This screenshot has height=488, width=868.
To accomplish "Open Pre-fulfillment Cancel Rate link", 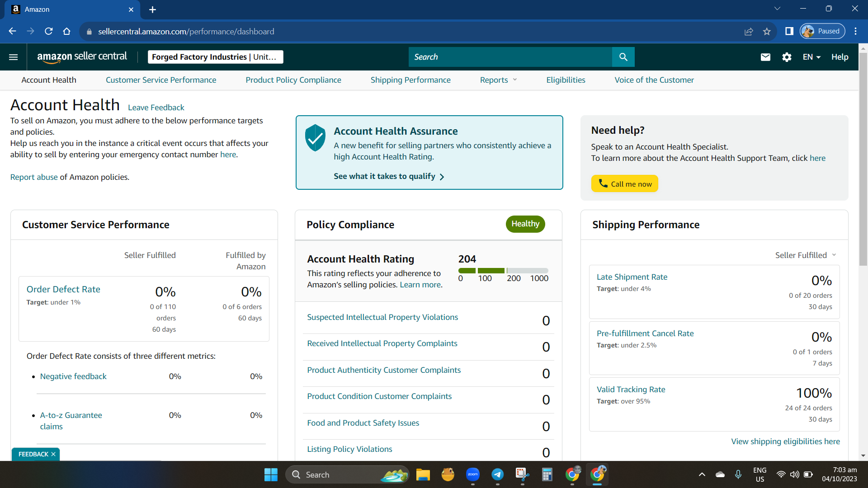I will click(645, 333).
